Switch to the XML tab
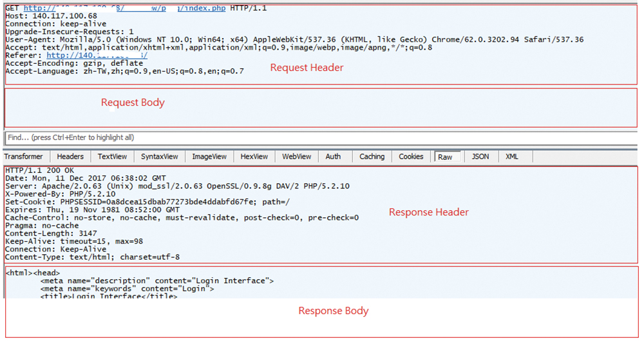The height and width of the screenshot is (345, 644). (x=511, y=157)
